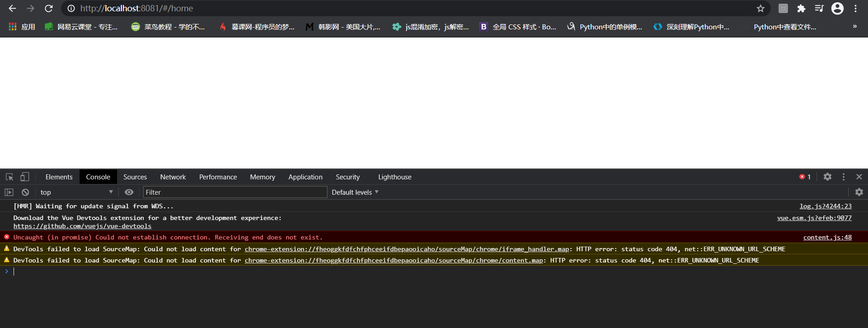Click the red error icon on Uncaught message
Image resolution: width=868 pixels, height=328 pixels.
click(7, 237)
